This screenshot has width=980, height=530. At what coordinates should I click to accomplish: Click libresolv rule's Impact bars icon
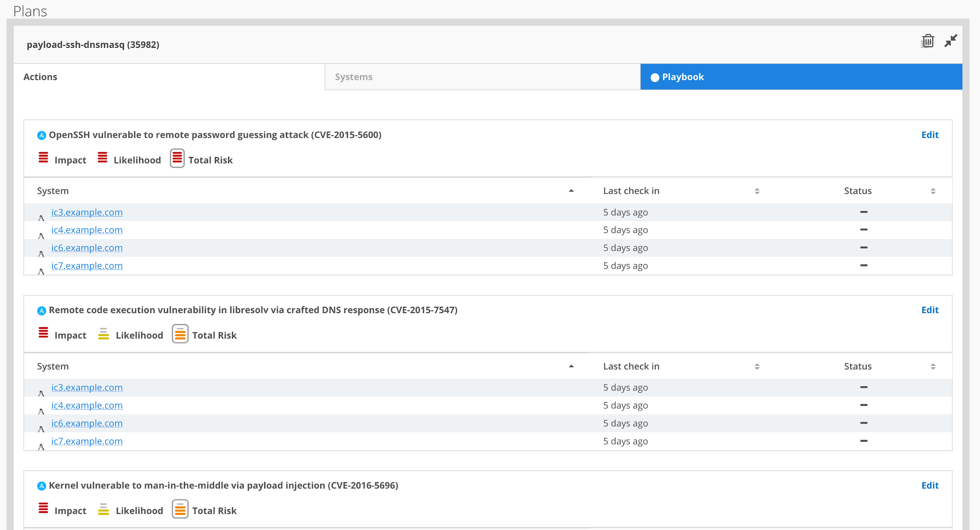(44, 333)
